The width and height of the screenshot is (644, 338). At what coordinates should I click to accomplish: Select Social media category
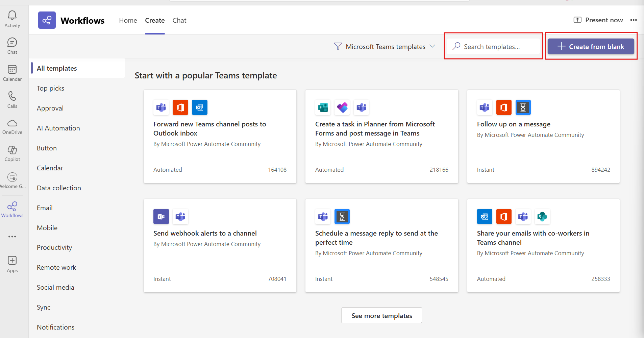tap(77, 287)
